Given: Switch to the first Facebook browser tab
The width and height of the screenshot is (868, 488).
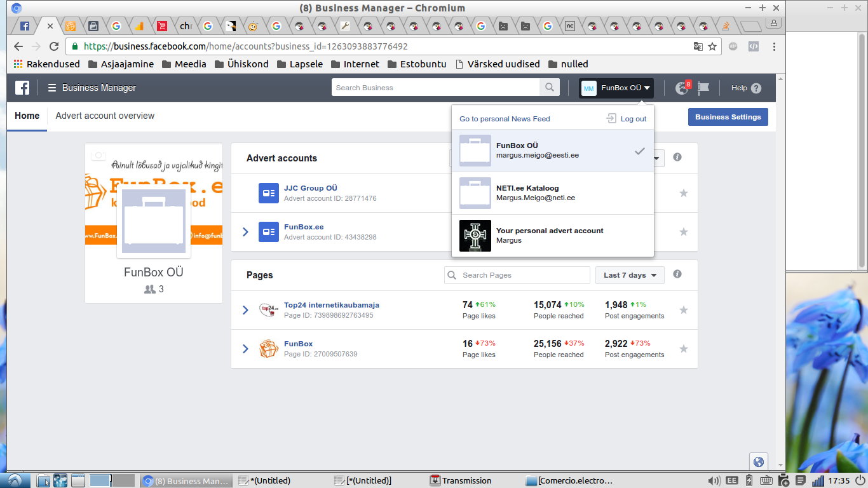Looking at the screenshot, I should tap(25, 26).
